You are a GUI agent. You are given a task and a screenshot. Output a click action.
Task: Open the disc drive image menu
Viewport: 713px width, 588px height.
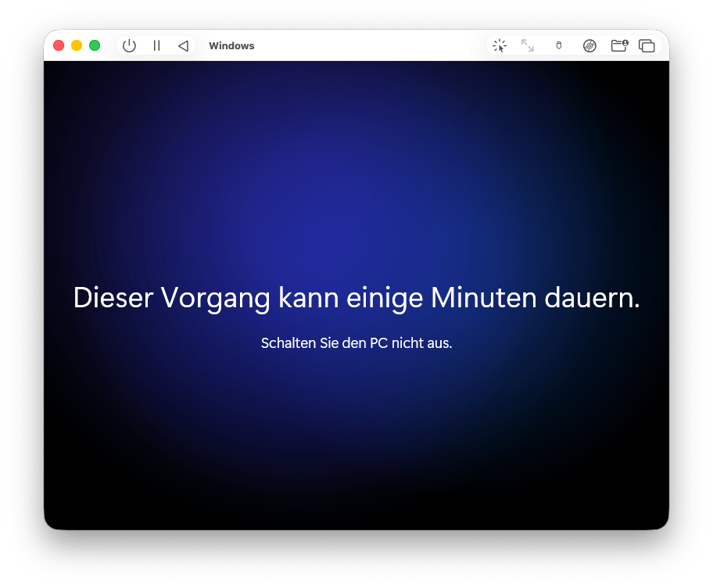coord(589,45)
